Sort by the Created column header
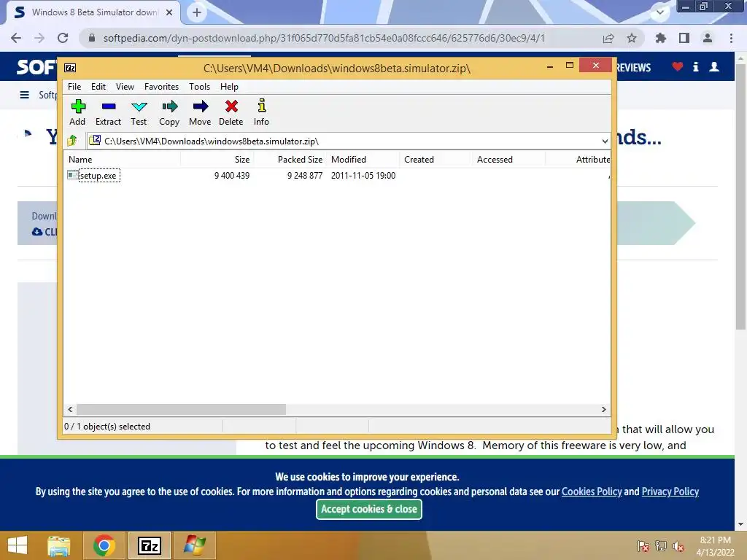The image size is (747, 560). pyautogui.click(x=436, y=160)
